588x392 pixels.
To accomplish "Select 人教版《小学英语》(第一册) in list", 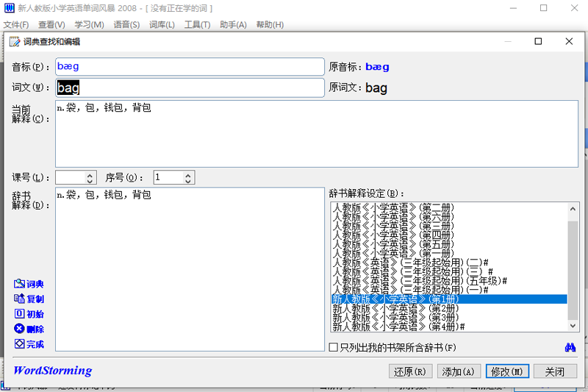I will [449, 253].
